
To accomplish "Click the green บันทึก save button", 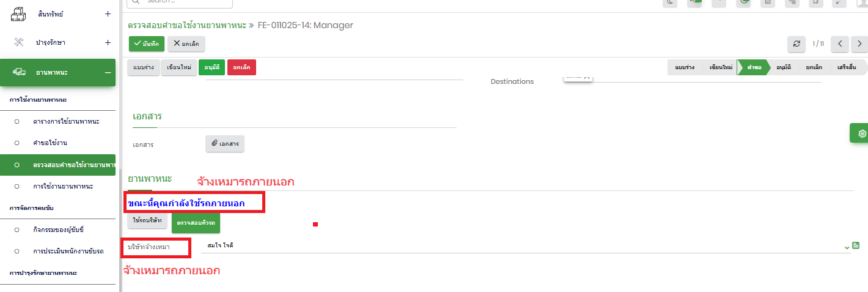I will click(147, 43).
